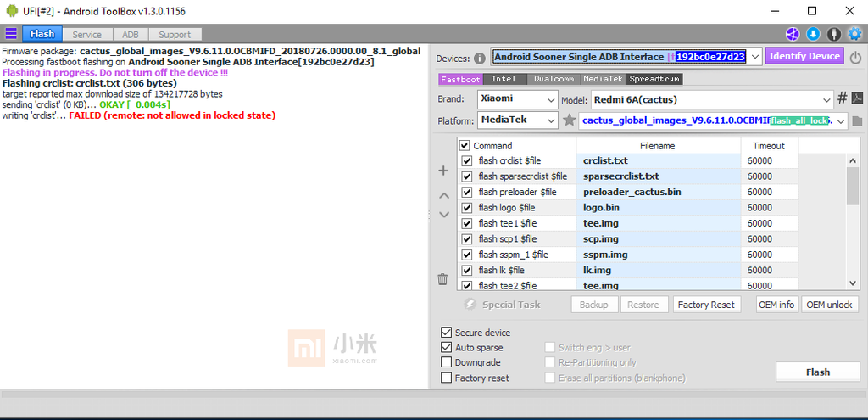Expand the firmware package dropdown

coord(842,120)
